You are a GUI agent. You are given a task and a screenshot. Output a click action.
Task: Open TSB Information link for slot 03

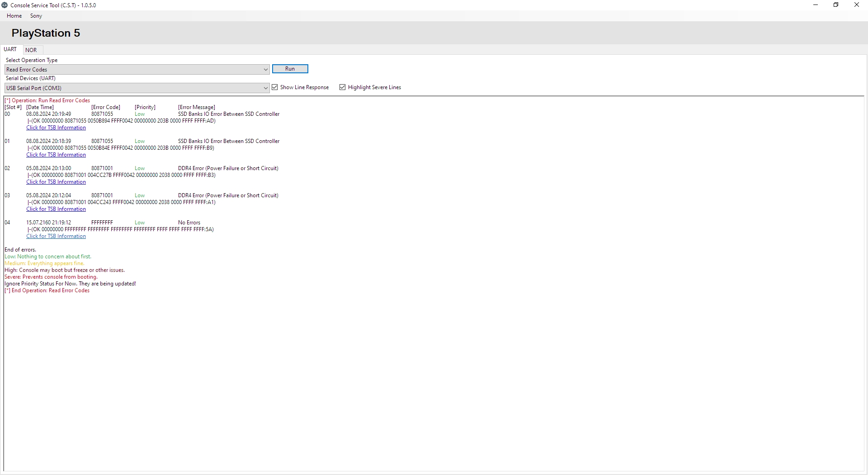coord(56,209)
